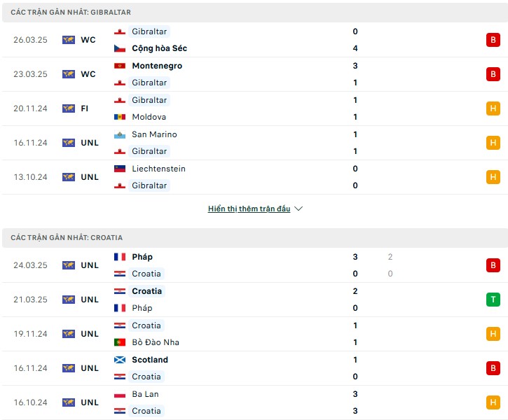Open the Moldova team link

149,117
